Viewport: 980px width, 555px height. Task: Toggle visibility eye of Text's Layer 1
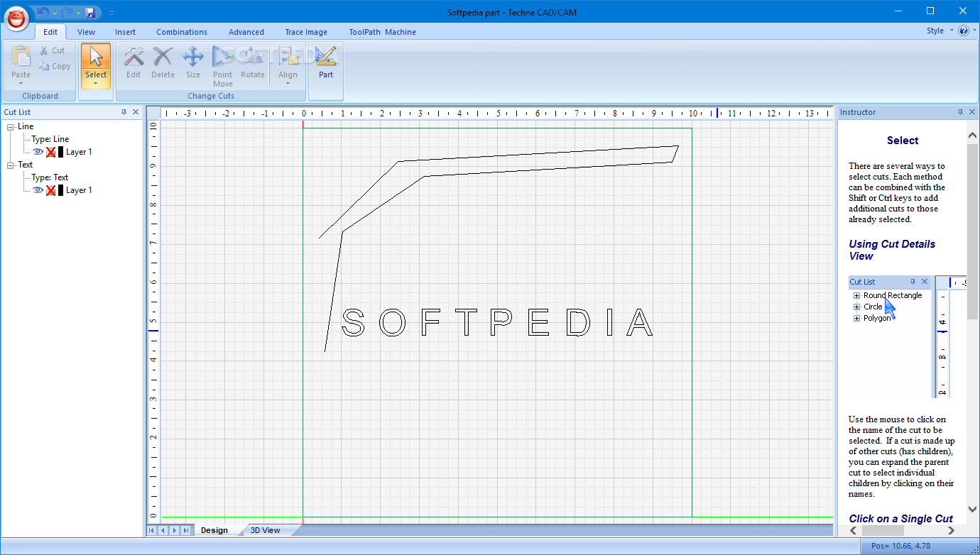click(x=38, y=190)
